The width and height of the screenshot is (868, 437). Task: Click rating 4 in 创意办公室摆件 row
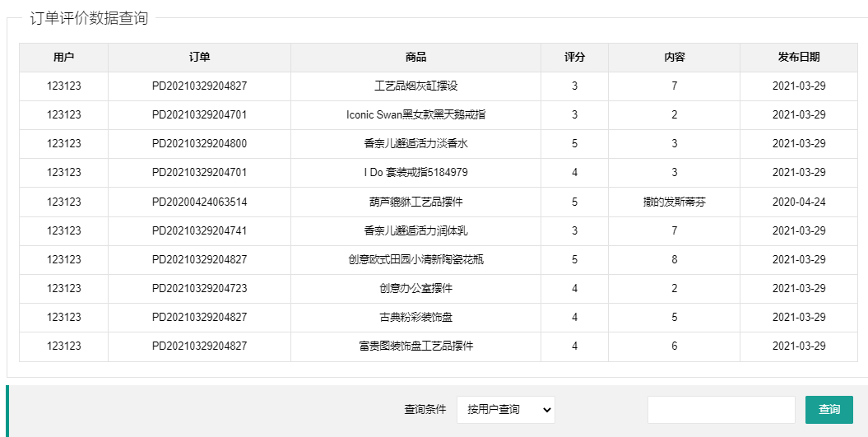click(574, 288)
